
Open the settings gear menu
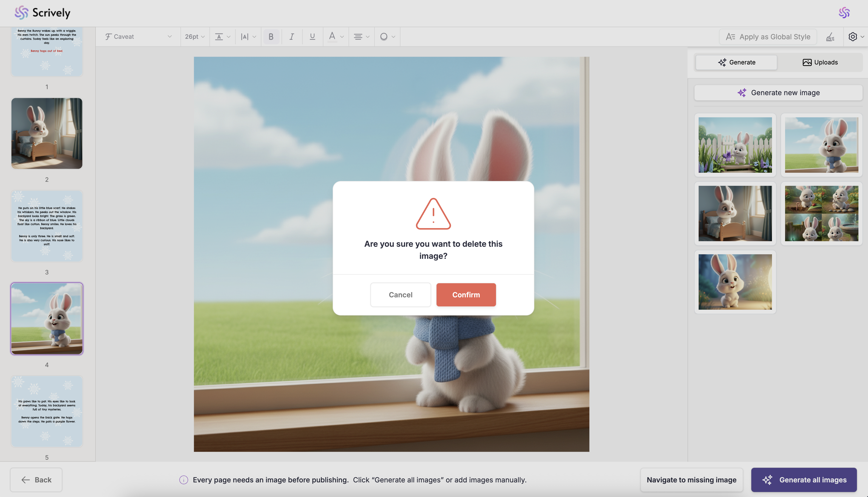coord(853,37)
